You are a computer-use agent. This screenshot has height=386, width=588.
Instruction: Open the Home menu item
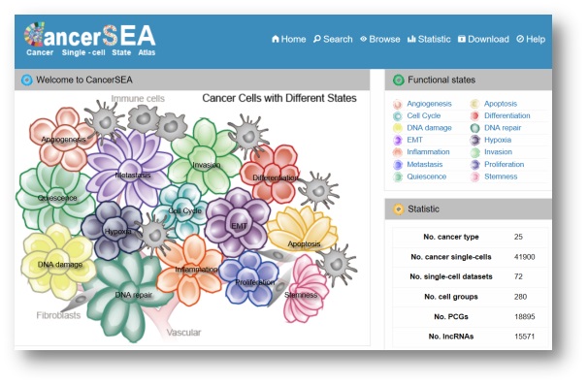click(289, 39)
